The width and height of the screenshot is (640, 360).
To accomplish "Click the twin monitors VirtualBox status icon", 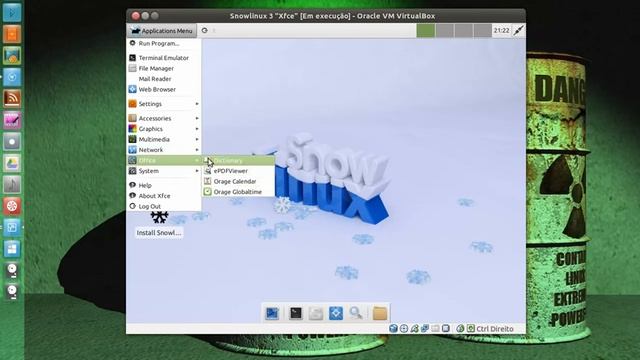I will (425, 329).
